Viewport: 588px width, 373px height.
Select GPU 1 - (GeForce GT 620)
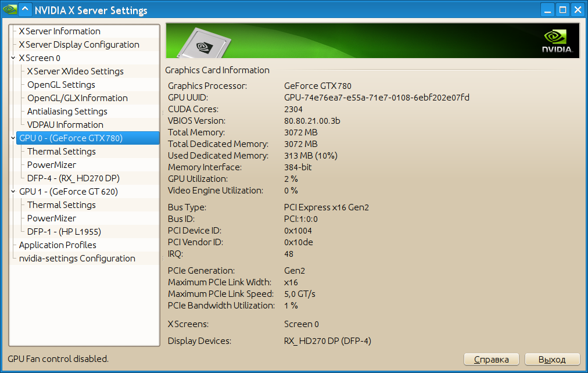(69, 192)
